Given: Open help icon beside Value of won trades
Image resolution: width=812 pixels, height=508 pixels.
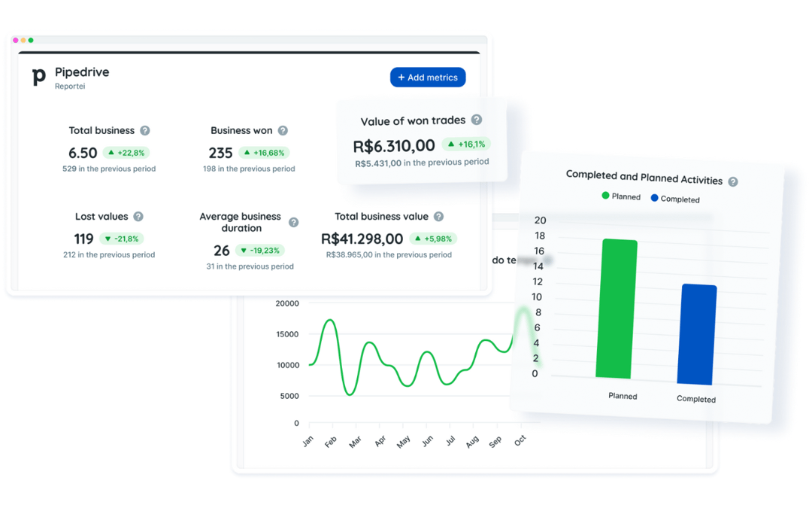Looking at the screenshot, I should click(477, 120).
